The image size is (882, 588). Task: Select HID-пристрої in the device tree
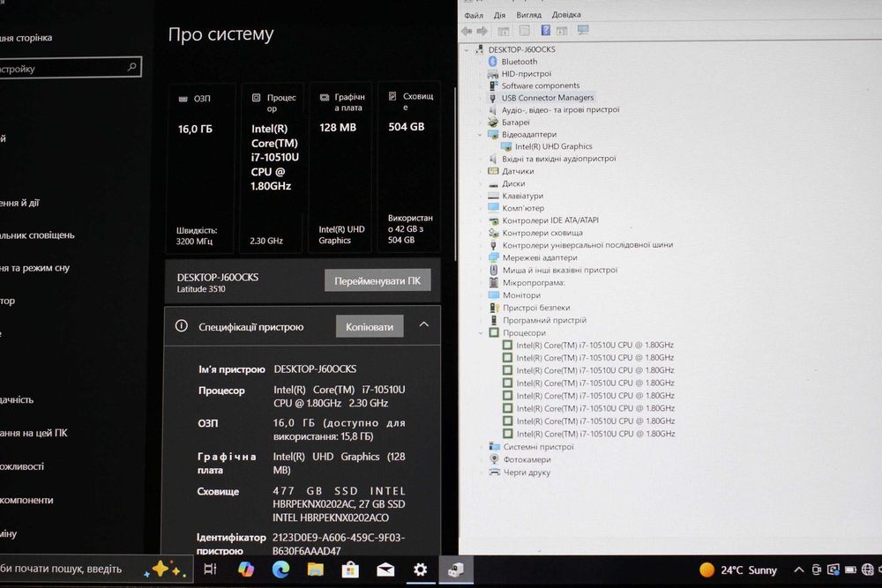(526, 74)
